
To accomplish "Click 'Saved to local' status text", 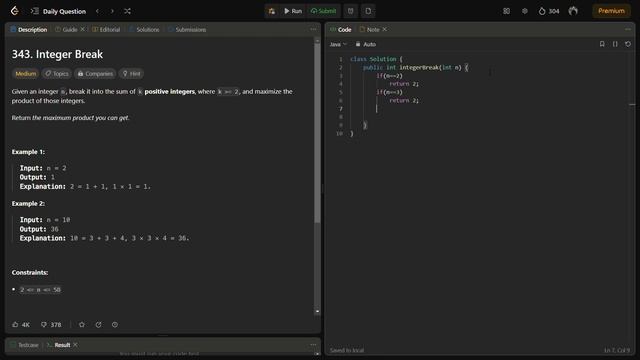I will 347,350.
